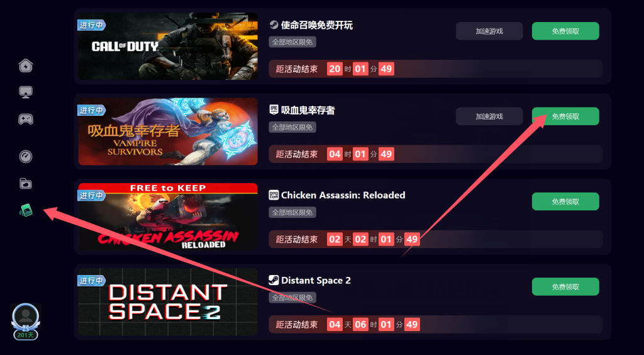This screenshot has width=644, height=355.
Task: Claim Chicken Assassin: Reloaded for free
Action: point(565,202)
